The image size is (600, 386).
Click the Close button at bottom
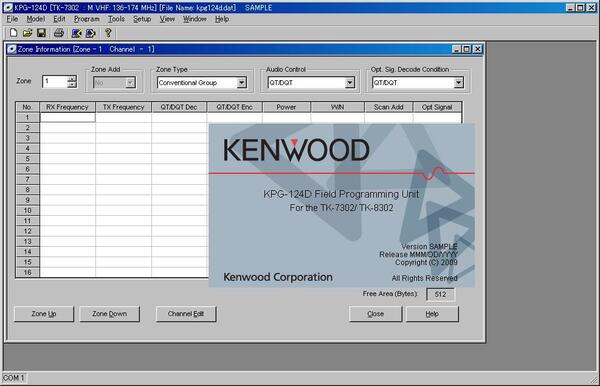pos(375,314)
